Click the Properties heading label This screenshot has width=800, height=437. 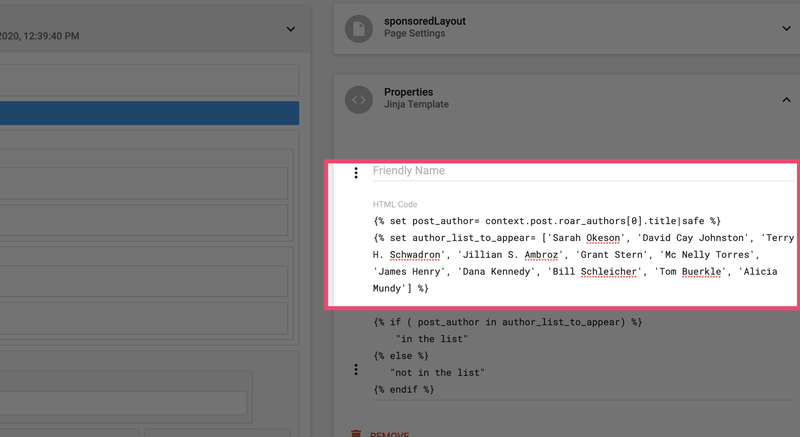pos(408,92)
